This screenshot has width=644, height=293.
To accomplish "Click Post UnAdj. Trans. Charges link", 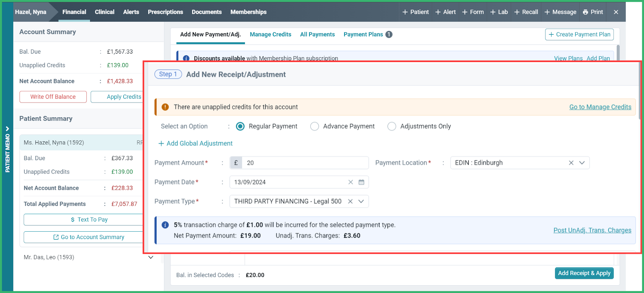I will pos(592,230).
